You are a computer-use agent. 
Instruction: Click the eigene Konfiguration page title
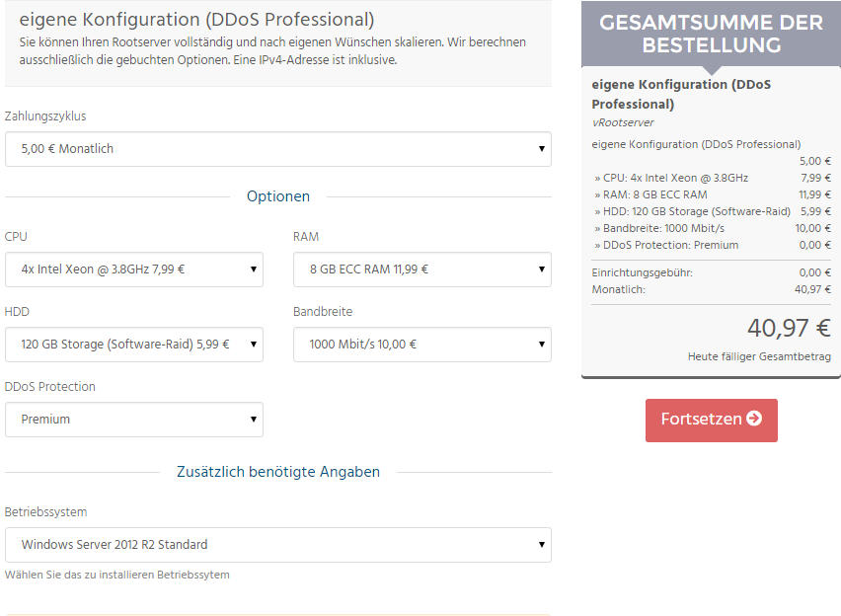click(x=196, y=20)
